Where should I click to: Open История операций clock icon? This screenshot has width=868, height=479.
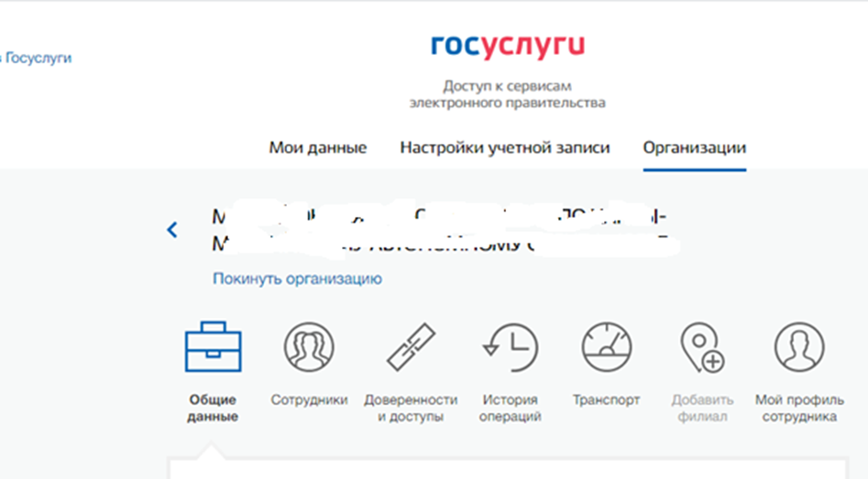[510, 347]
